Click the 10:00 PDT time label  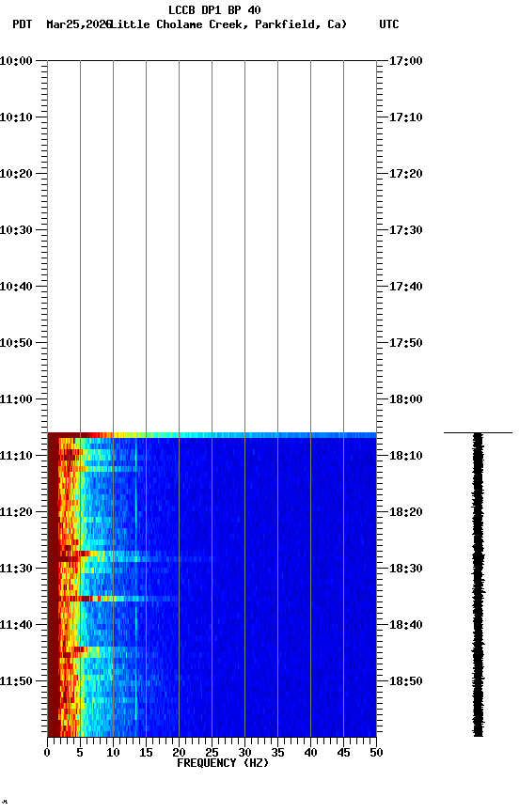[16, 61]
